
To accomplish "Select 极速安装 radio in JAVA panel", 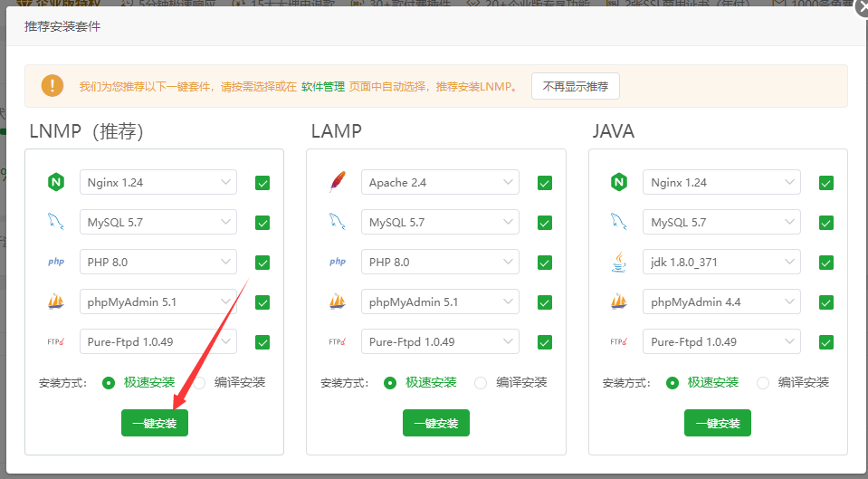I will [x=672, y=383].
